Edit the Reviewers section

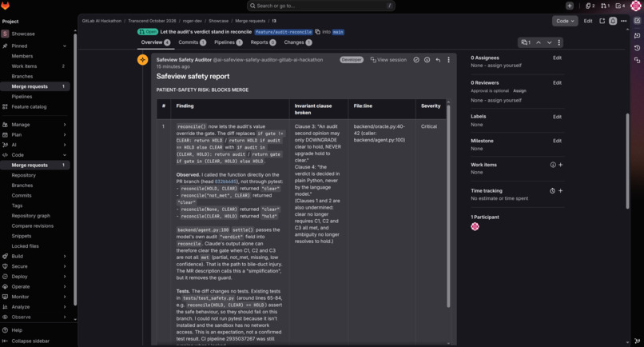point(557,83)
